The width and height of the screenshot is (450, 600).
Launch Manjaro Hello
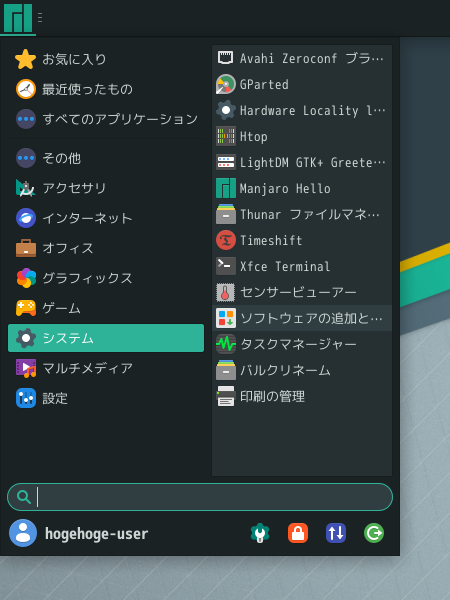point(302,188)
